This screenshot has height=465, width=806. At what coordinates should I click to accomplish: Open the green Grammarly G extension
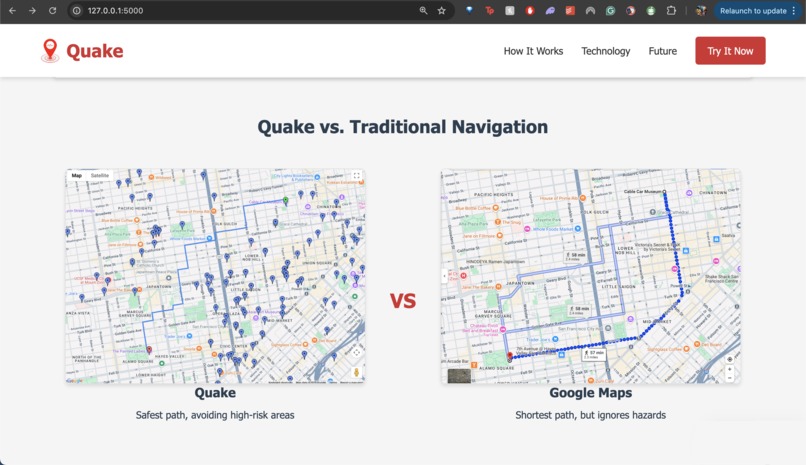pos(610,10)
